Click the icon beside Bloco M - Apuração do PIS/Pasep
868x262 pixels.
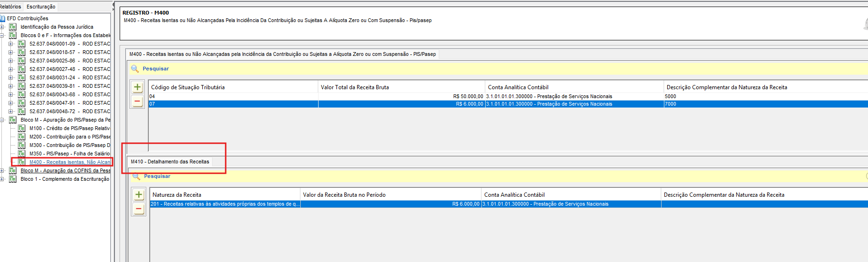(13, 120)
